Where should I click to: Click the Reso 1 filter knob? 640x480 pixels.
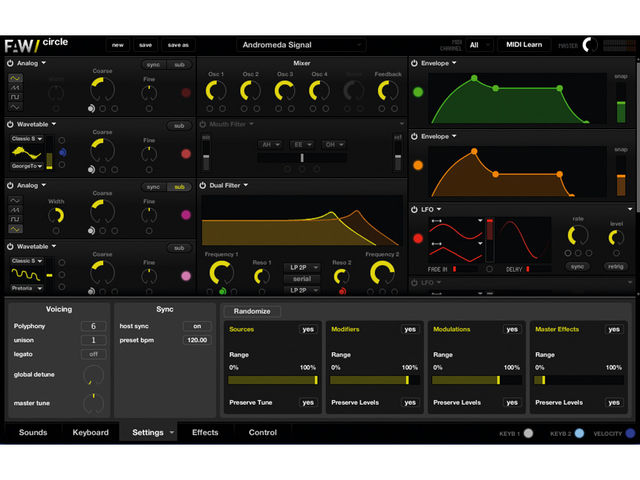262,277
